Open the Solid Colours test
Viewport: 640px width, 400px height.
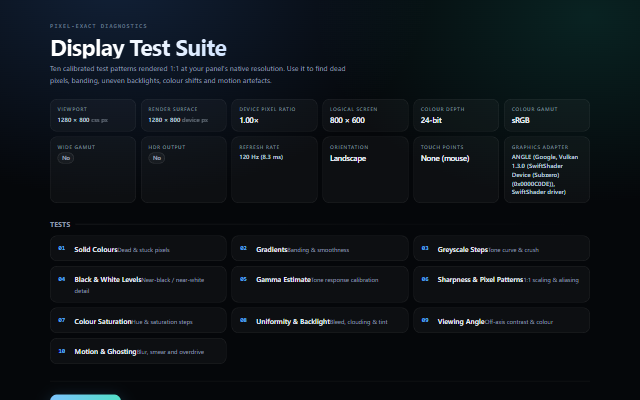[x=138, y=248]
